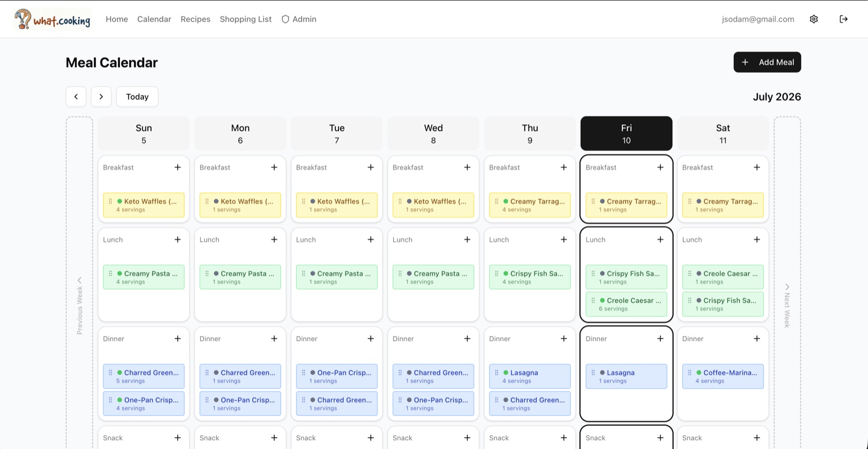
Task: Open Thursday's Creamy Tarrag... breakfast card
Action: point(530,205)
